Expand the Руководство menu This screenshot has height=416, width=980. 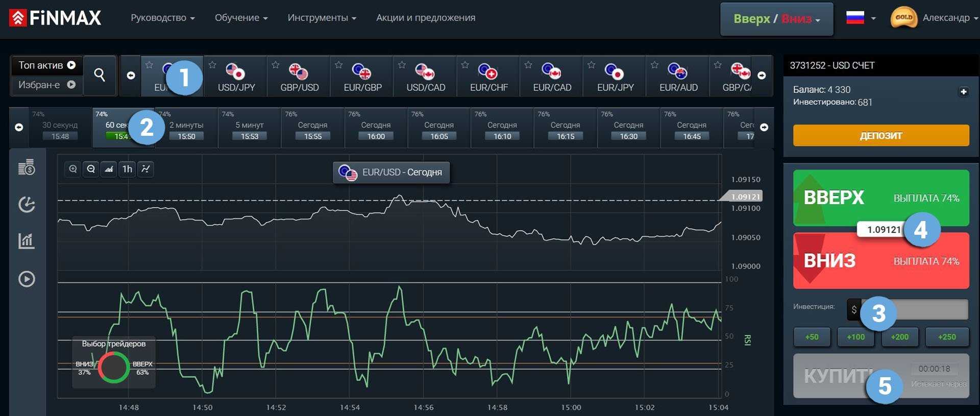click(x=162, y=18)
